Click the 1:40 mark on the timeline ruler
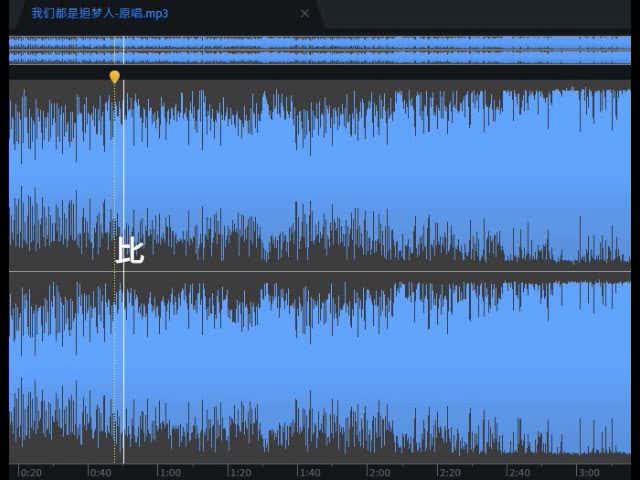The height and width of the screenshot is (480, 640). click(310, 473)
